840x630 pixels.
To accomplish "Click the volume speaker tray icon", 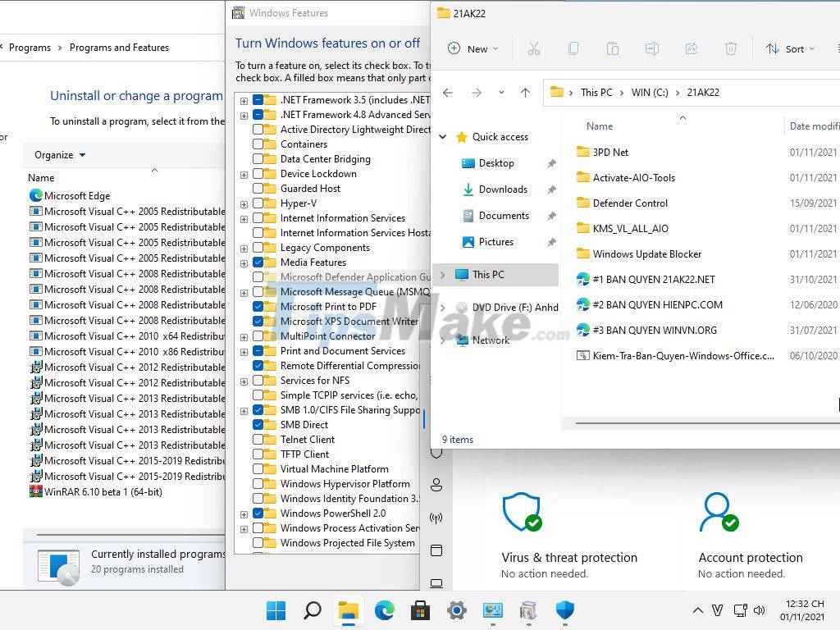I will click(759, 609).
